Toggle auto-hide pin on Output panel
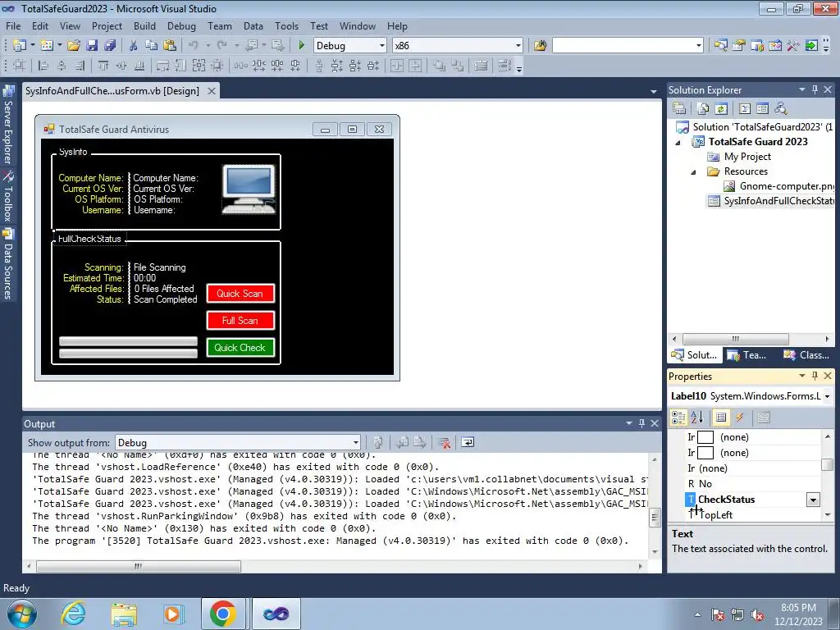 pyautogui.click(x=641, y=423)
